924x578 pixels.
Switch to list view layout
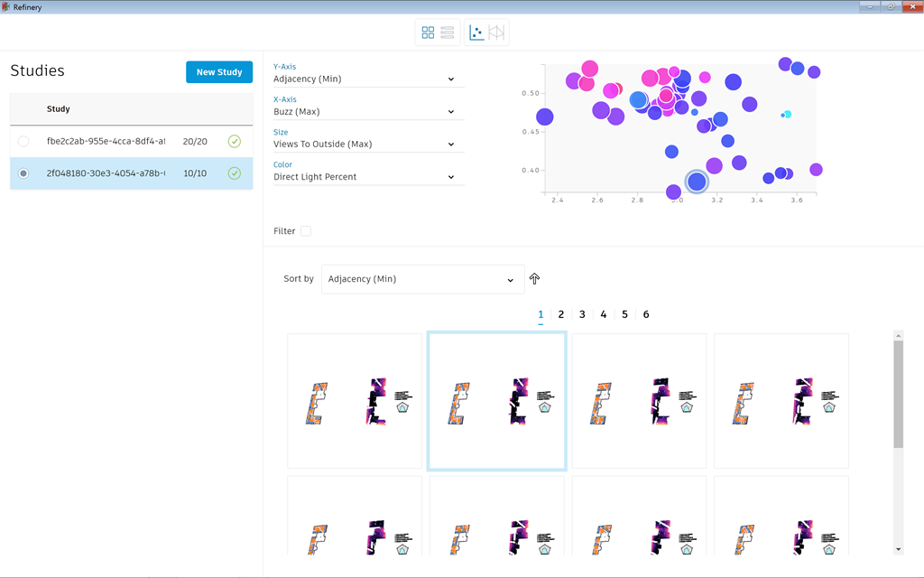448,33
